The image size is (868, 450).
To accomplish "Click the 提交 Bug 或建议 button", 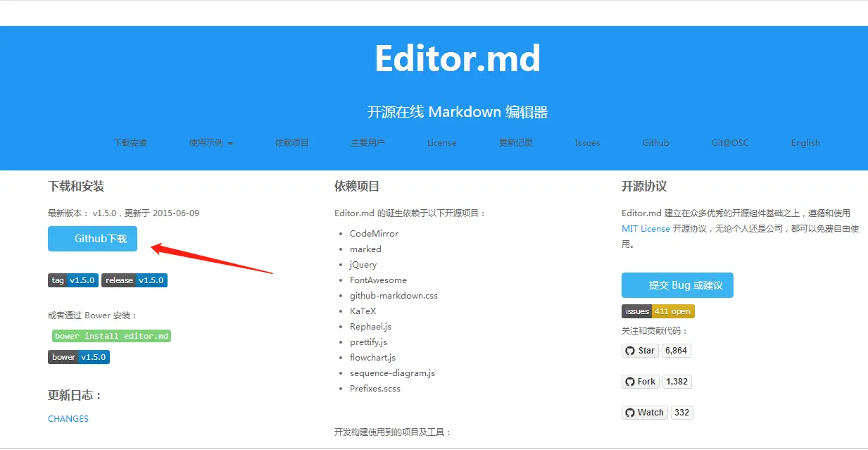I will point(677,285).
